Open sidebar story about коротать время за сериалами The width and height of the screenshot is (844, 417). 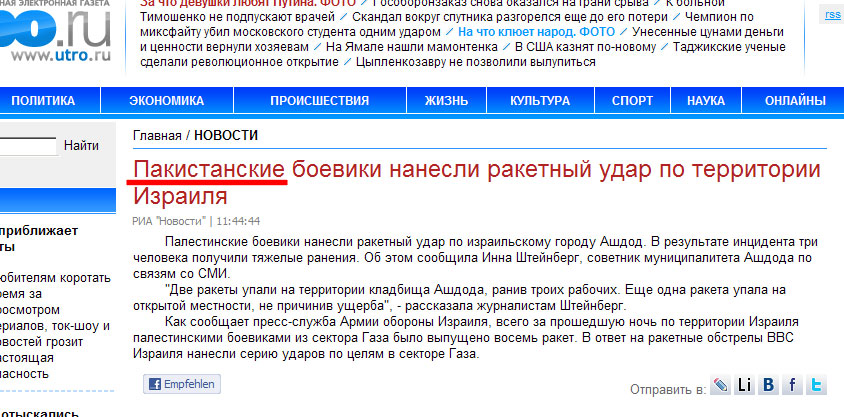click(x=55, y=326)
